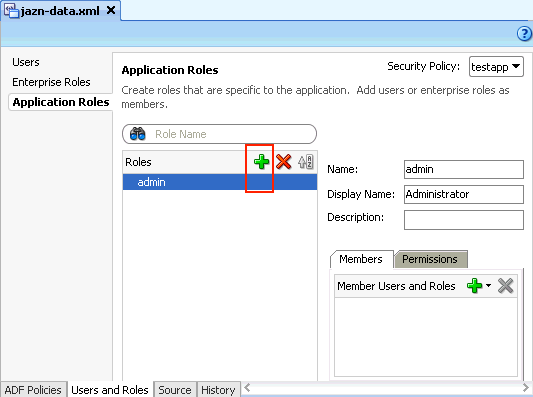Remove member with gray X icon
The height and width of the screenshot is (397, 533).
(x=505, y=286)
